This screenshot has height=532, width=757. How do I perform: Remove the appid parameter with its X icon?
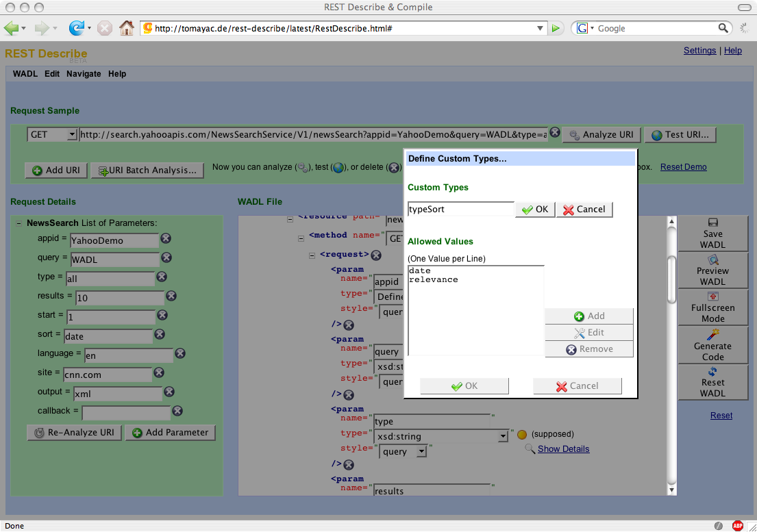[166, 238]
